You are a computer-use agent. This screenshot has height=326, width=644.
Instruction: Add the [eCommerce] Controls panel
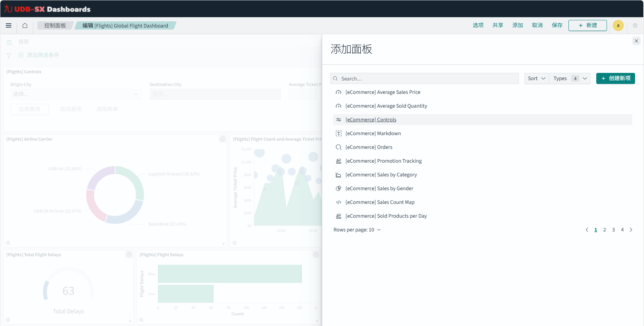[371, 120]
